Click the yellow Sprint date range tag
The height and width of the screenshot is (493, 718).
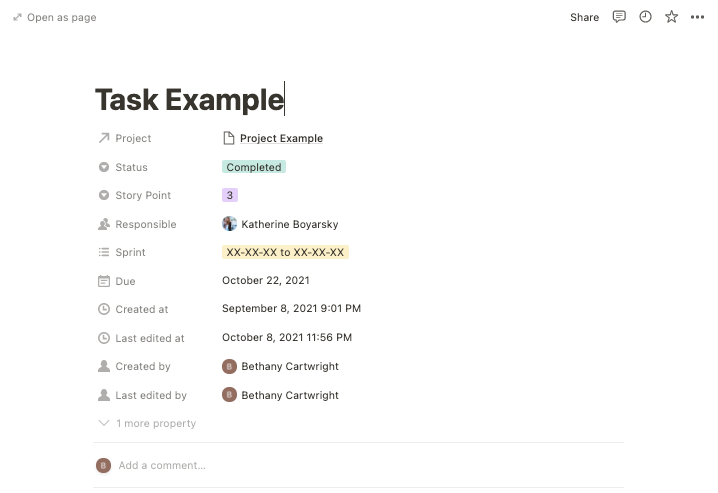pos(285,253)
